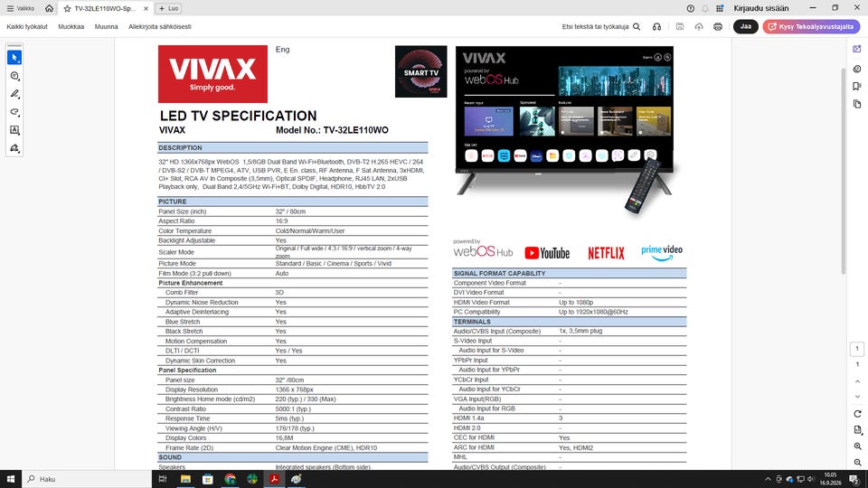Go to previous page with up chevron
This screenshot has width=868, height=488.
(857, 381)
